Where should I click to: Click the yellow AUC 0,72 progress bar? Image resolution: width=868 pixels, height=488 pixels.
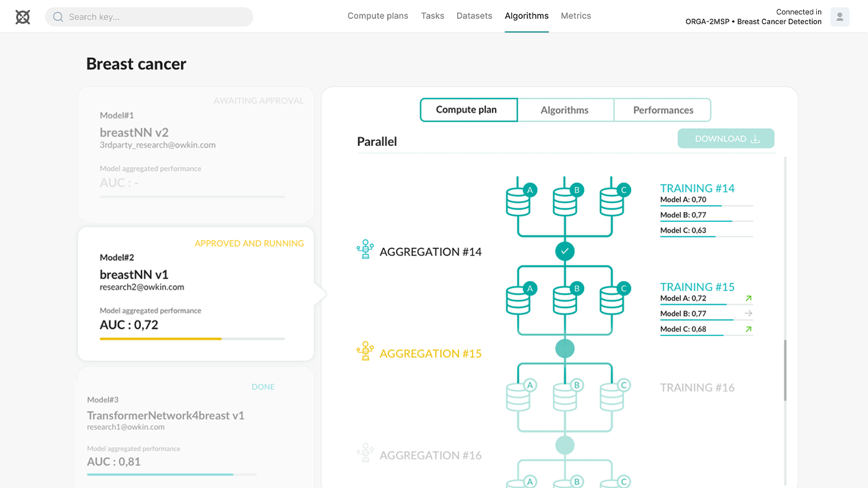[x=192, y=339]
